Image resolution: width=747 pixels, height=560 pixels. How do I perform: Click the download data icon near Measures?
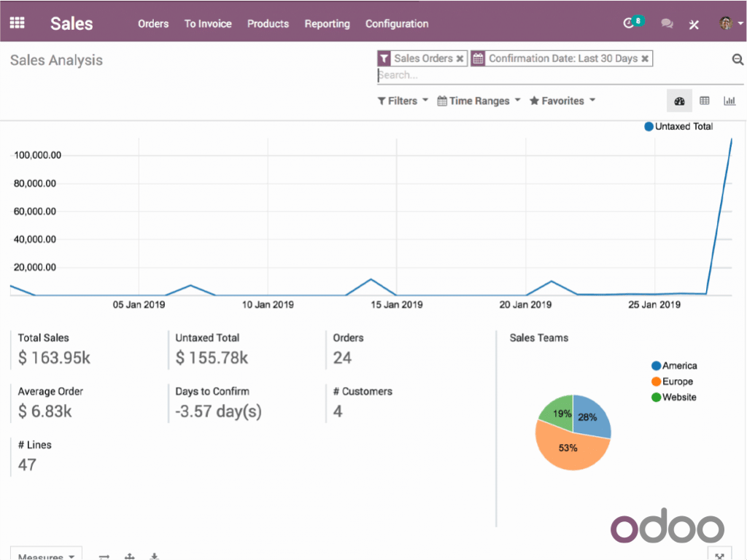click(154, 556)
